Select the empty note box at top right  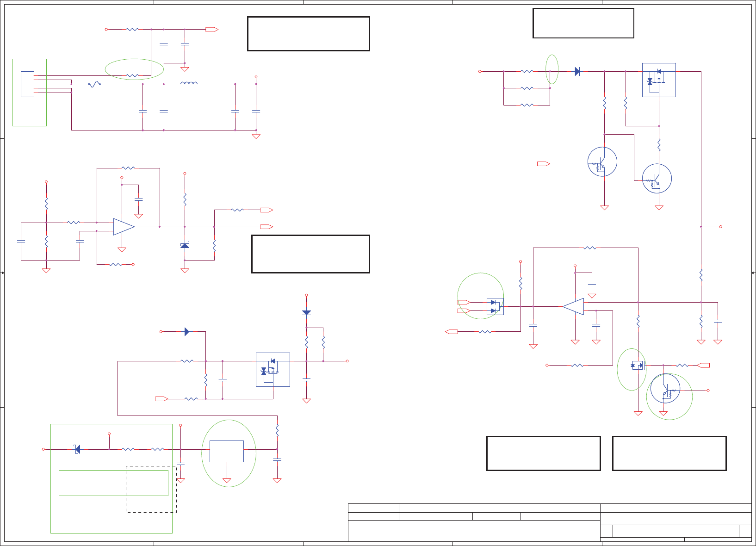(583, 23)
